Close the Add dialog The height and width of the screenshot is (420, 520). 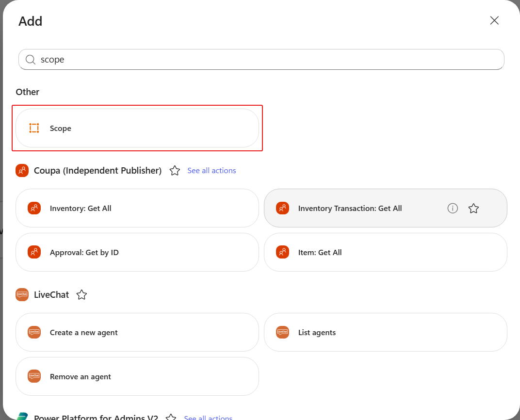[x=494, y=20]
